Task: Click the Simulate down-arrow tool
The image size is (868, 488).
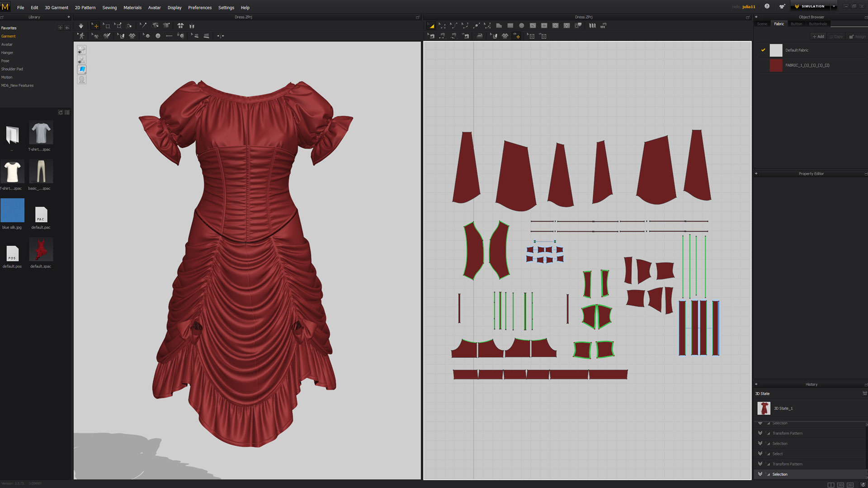Action: click(81, 26)
